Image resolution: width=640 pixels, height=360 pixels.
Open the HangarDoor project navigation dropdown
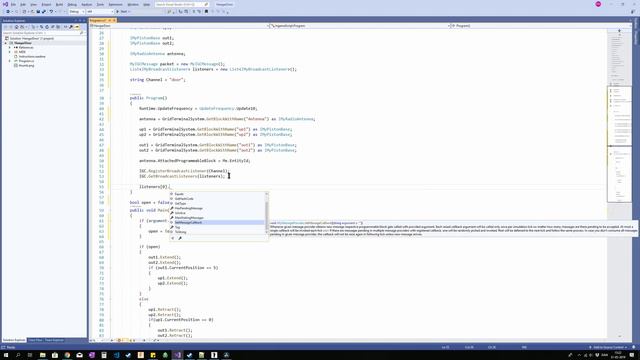(178, 26)
